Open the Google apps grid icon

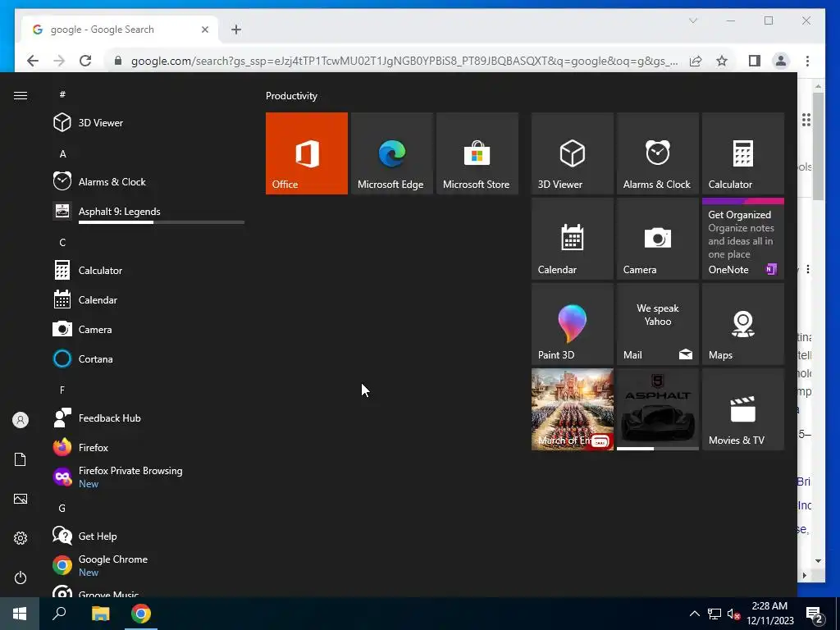[806, 120]
